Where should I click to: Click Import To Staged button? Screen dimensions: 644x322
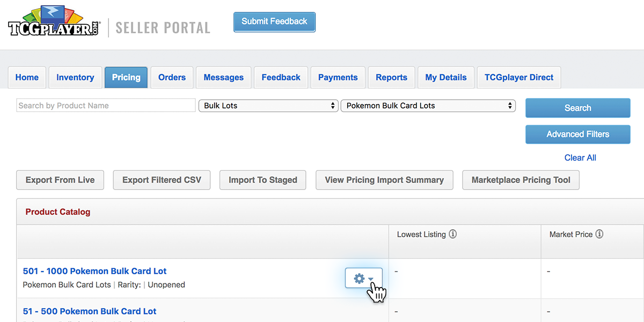click(x=263, y=180)
